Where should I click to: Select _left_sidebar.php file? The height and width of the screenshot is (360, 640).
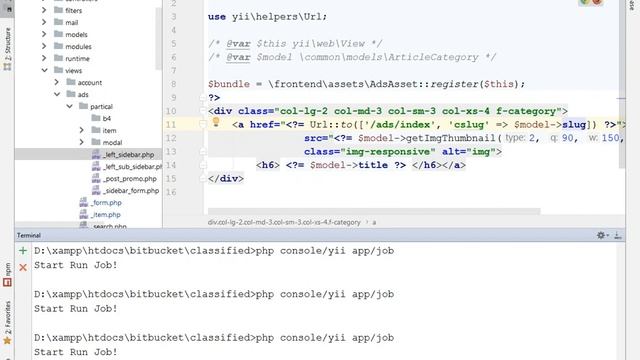128,154
